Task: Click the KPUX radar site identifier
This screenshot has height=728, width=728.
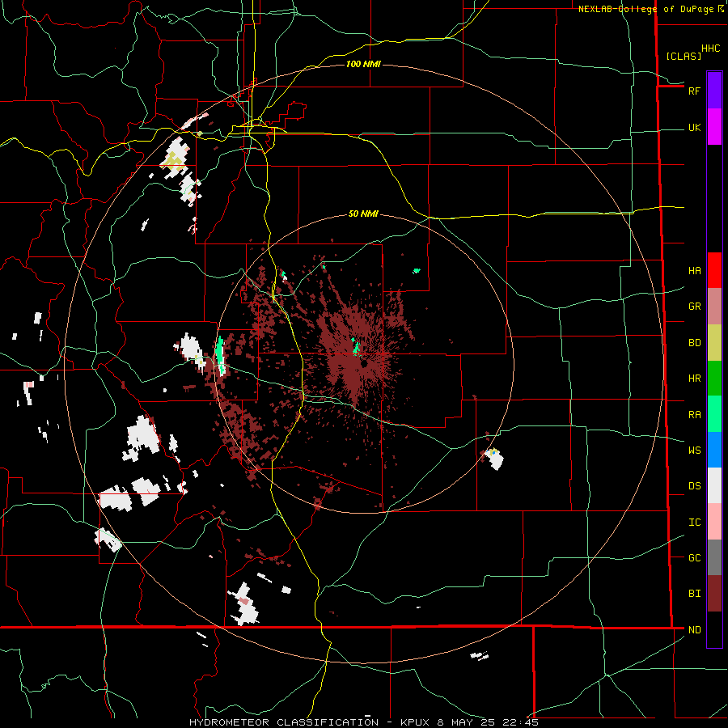Action: point(416,722)
